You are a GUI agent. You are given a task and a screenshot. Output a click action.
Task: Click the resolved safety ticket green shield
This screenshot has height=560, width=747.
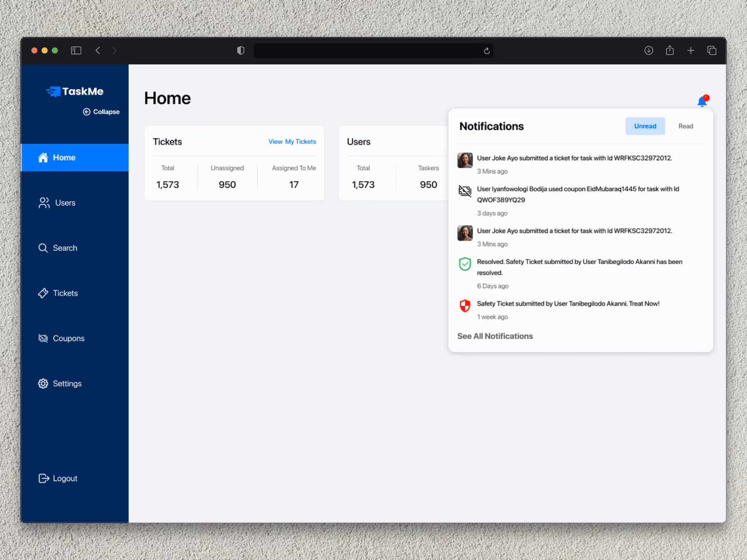(x=465, y=264)
